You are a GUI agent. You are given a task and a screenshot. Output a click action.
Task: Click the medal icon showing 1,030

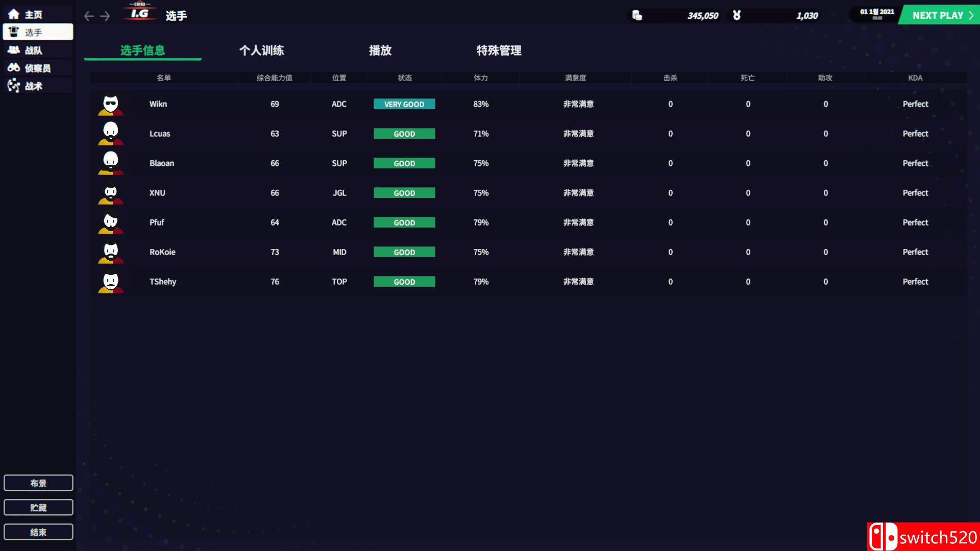[x=737, y=15]
